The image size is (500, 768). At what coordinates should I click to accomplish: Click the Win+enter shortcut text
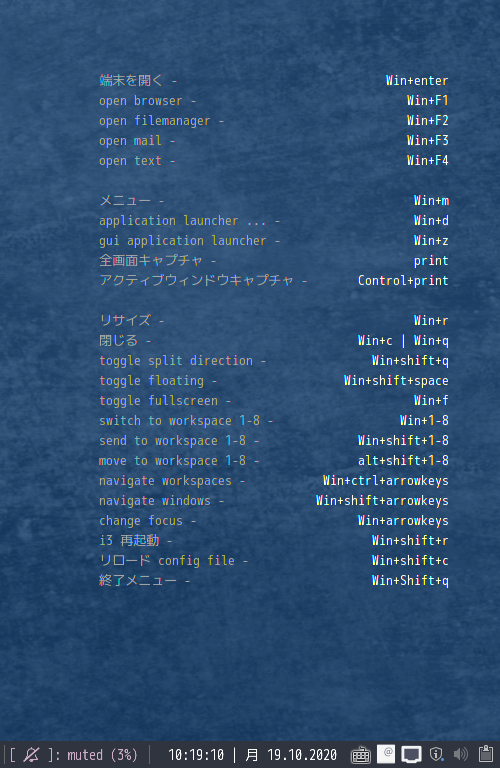pyautogui.click(x=417, y=80)
